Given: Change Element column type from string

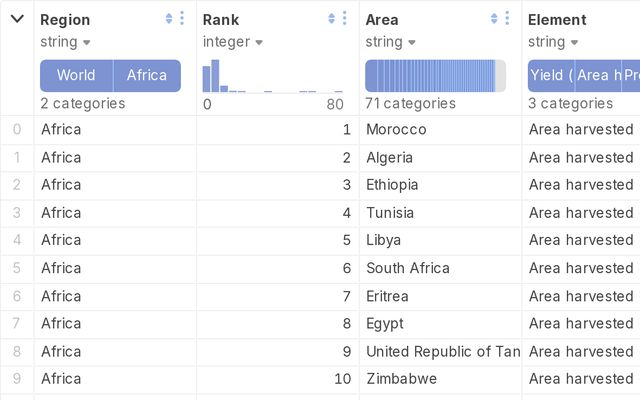Looking at the screenshot, I should pyautogui.click(x=553, y=42).
